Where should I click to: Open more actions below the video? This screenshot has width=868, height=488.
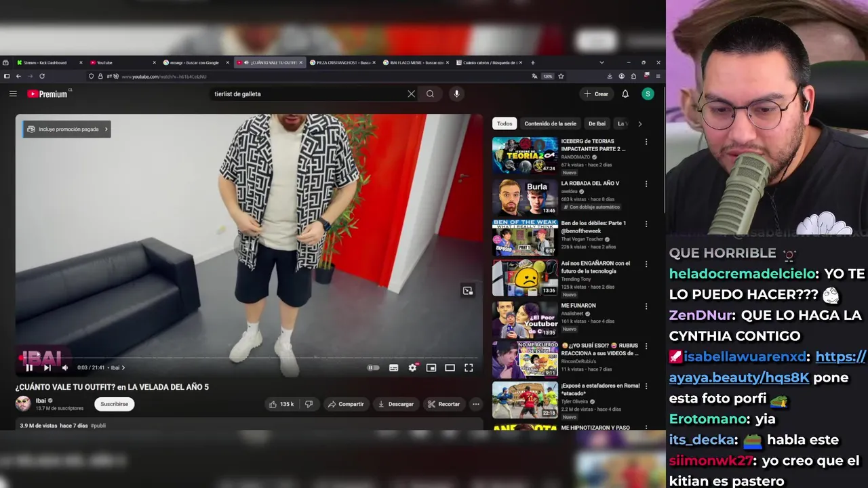(476, 404)
